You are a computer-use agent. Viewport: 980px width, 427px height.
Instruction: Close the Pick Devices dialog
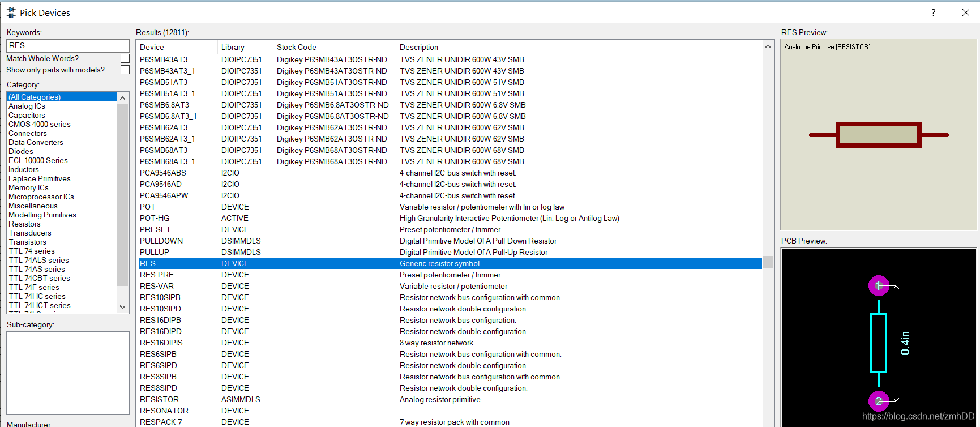click(966, 12)
